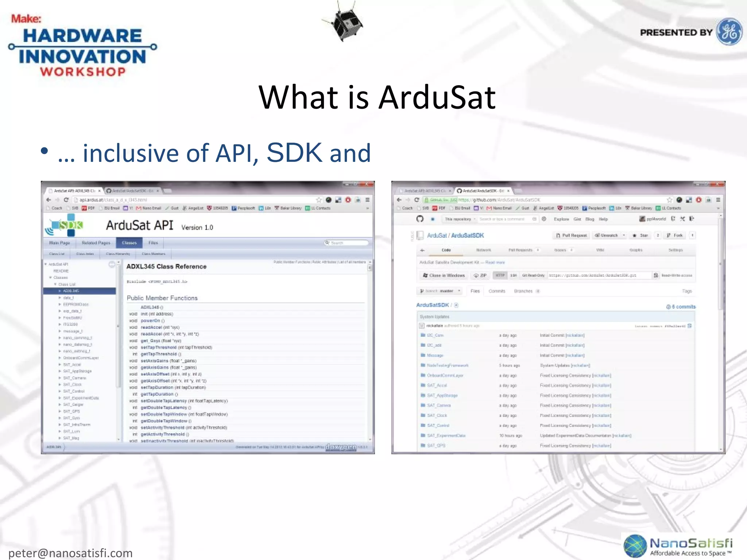Reload the GitHub page in right browser
This screenshot has width=747, height=560.
point(417,200)
